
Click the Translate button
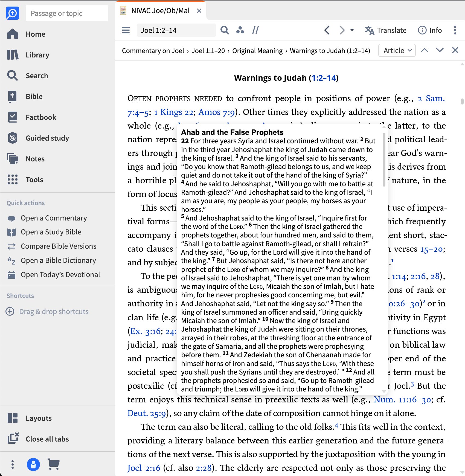coord(386,30)
